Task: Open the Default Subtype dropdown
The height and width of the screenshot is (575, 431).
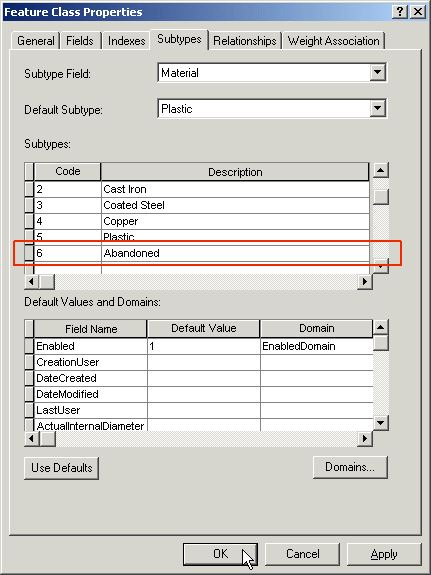Action: click(x=377, y=109)
